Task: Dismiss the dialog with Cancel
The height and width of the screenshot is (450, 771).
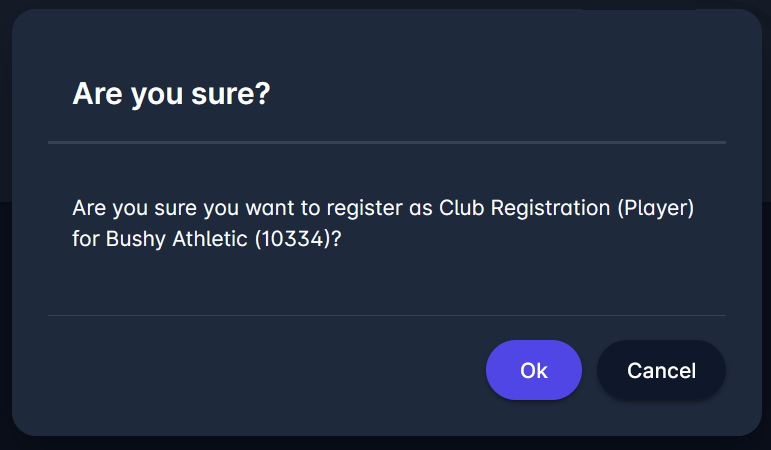Action: pos(661,370)
